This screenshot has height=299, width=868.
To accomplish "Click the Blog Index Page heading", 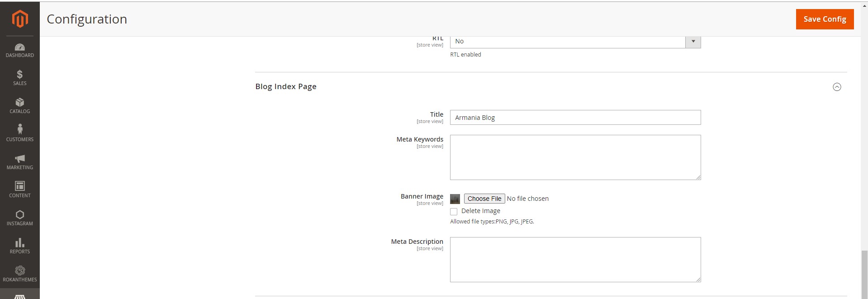I will click(x=286, y=86).
